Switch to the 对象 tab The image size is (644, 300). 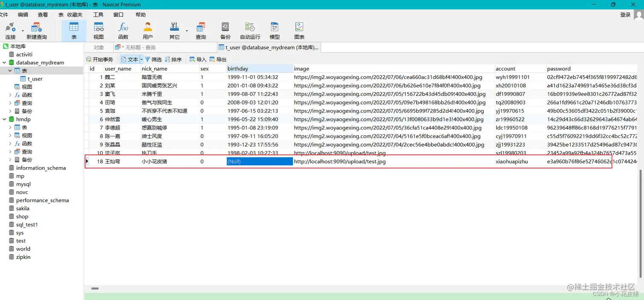pyautogui.click(x=98, y=47)
